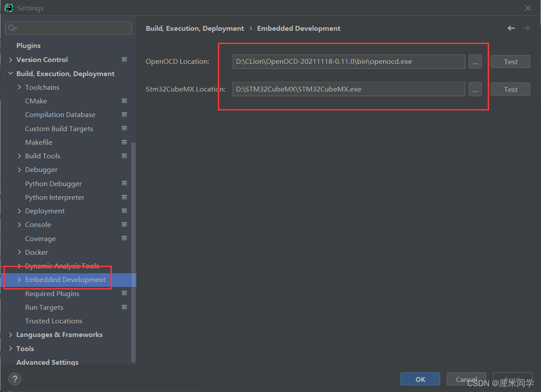541x392 pixels.
Task: Expand the Docker settings node
Action: (x=19, y=253)
